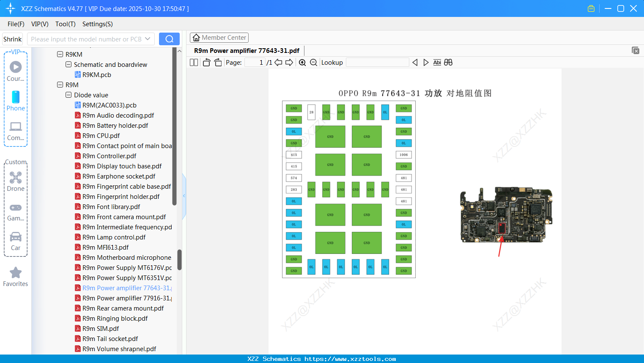The height and width of the screenshot is (363, 644).
Task: Click the yellow toolbox icon in title bar
Action: coord(591,8)
